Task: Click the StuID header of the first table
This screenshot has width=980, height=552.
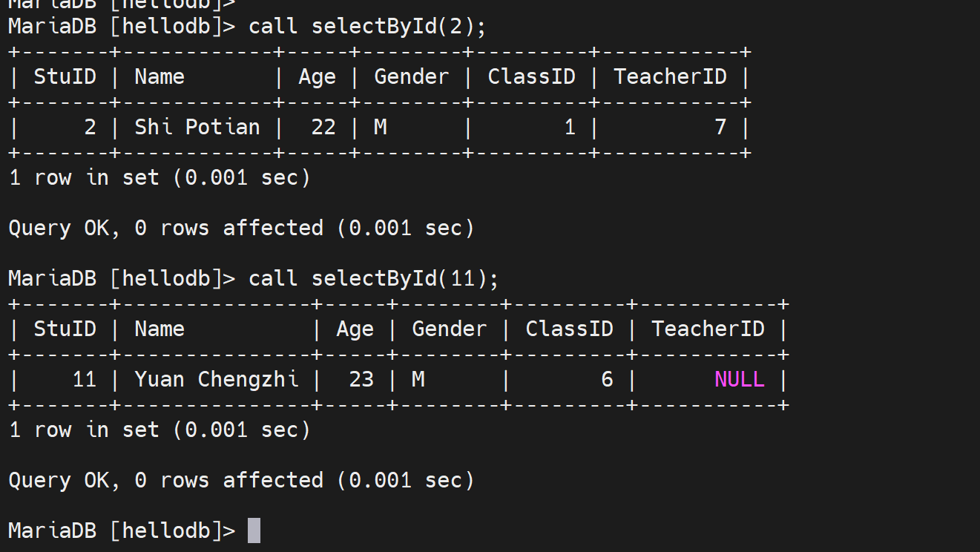Action: click(65, 77)
